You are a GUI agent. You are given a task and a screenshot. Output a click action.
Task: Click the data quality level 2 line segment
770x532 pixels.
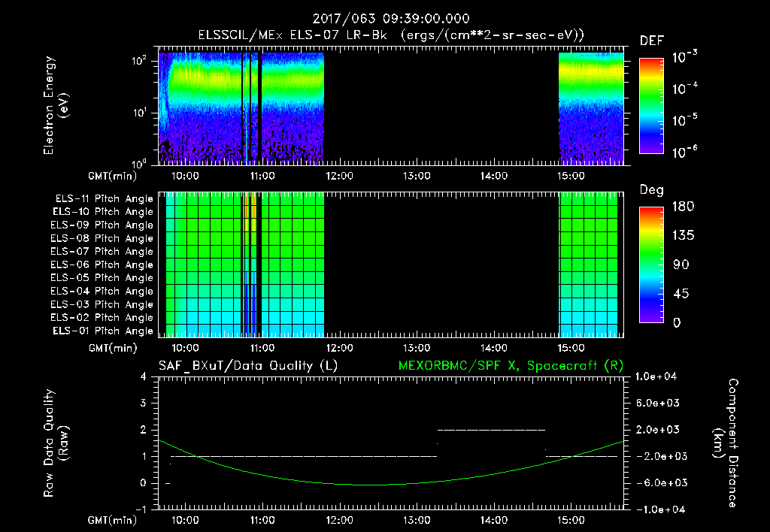pyautogui.click(x=491, y=430)
